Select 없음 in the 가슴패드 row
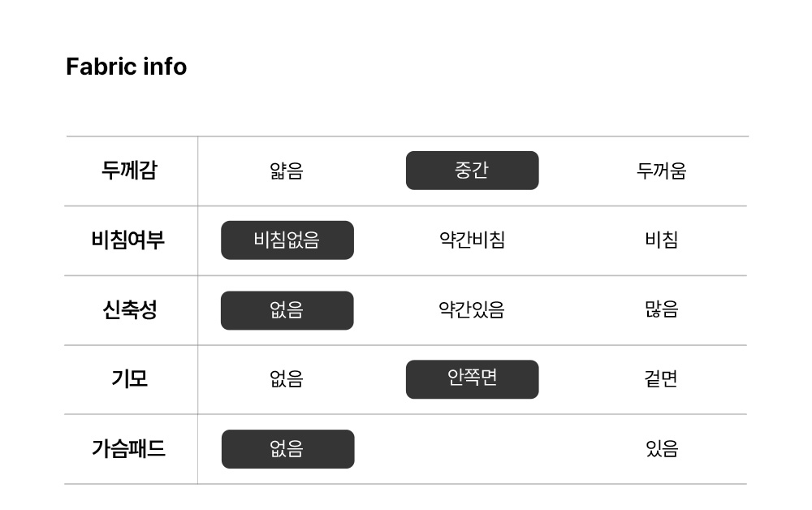Viewport: 812px width, 510px height. (x=287, y=449)
